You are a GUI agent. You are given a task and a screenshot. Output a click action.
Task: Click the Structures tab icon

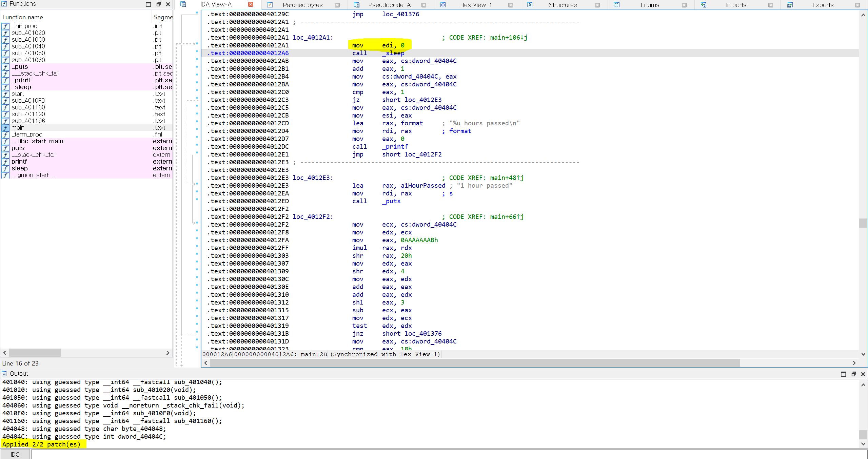click(x=530, y=5)
